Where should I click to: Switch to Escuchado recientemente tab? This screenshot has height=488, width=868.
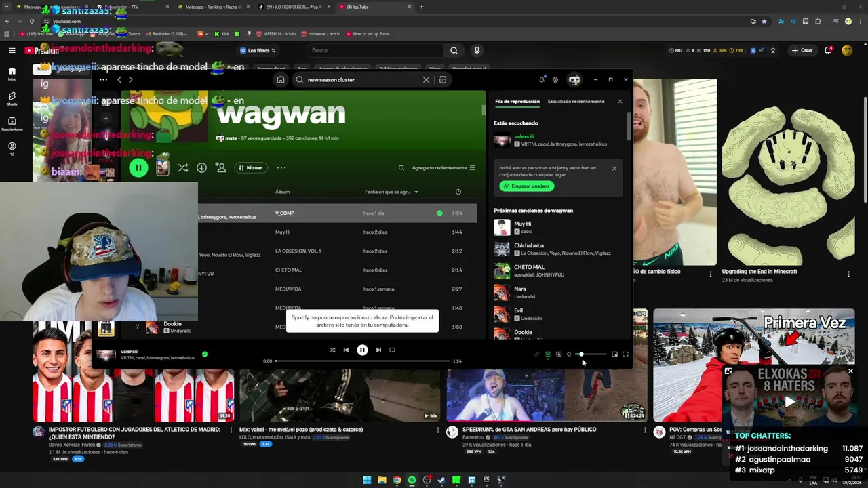point(576,102)
